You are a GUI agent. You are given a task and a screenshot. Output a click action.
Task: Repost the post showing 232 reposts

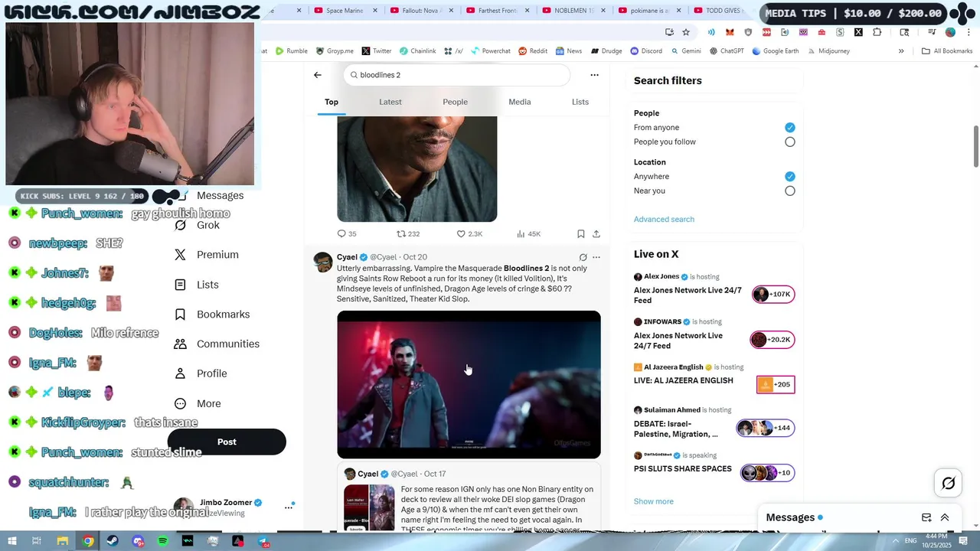408,234
